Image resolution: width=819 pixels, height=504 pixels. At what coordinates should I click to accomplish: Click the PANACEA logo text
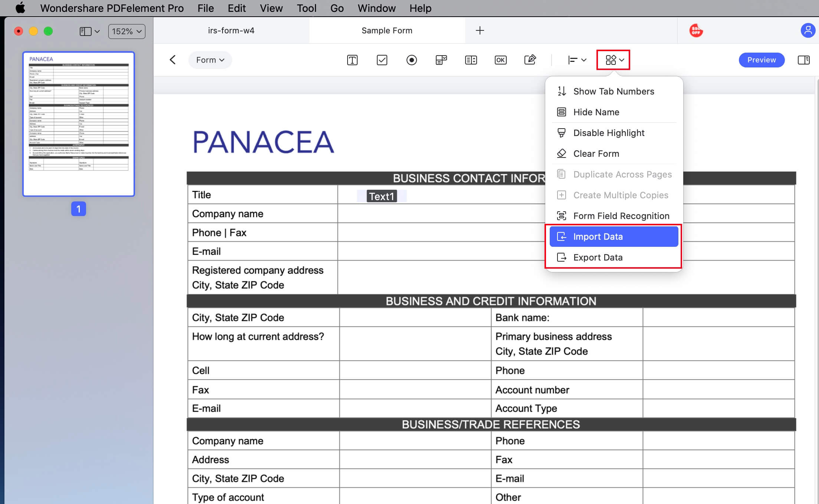click(263, 142)
